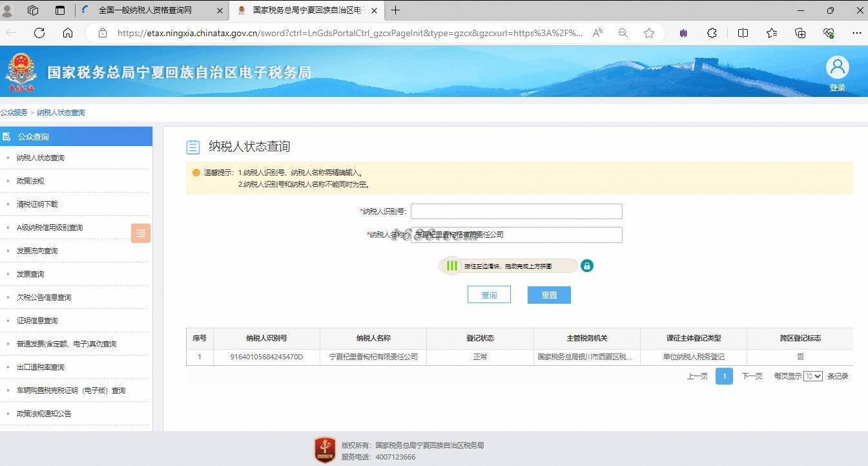Open 欠税公告信息查询 in sidebar
The width and height of the screenshot is (868, 466).
(x=44, y=297)
